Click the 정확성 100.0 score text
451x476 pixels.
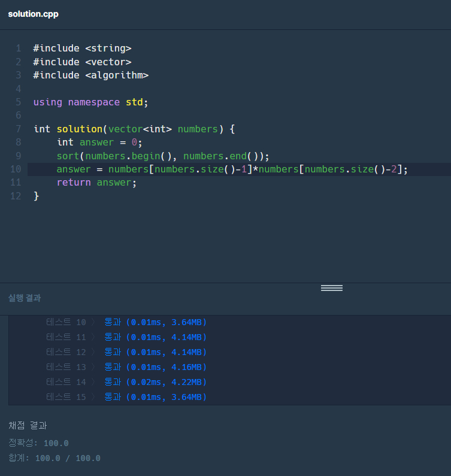coord(38,443)
